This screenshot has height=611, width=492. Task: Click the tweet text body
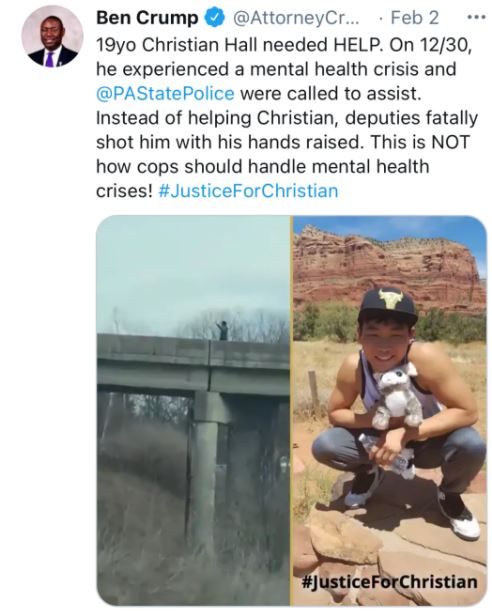click(x=286, y=118)
